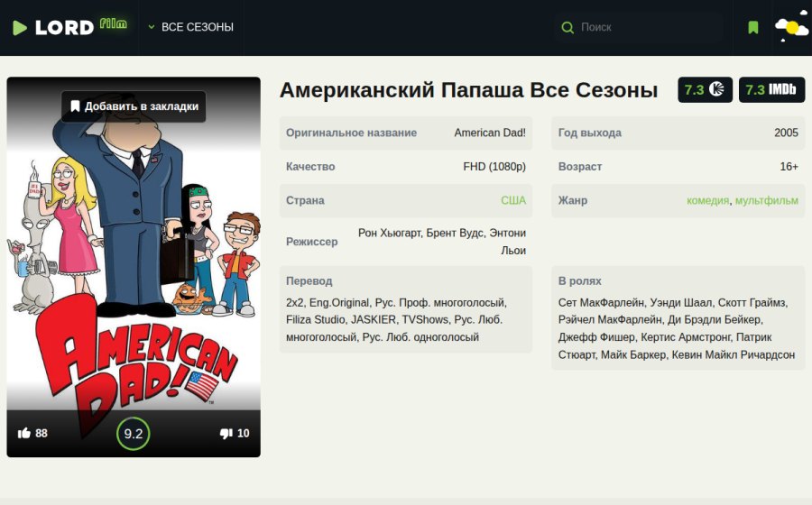Open bookmarks via green header bookmark icon
Viewport: 812px width, 505px height.
tap(753, 27)
